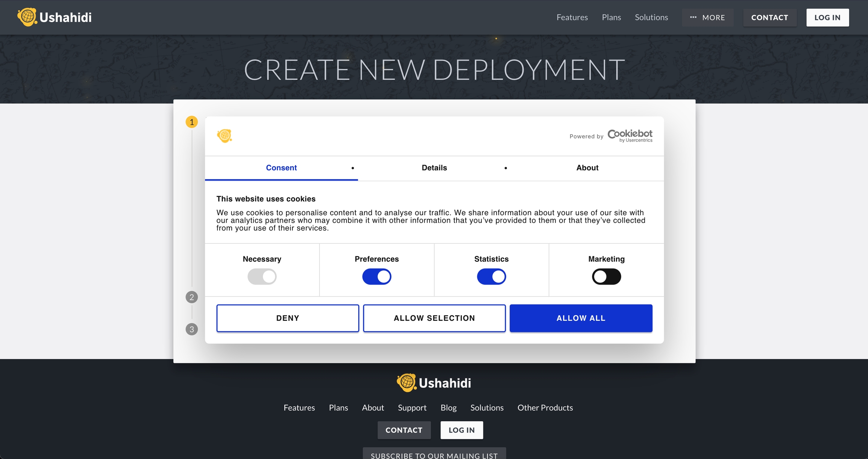Click the DENY button
This screenshot has width=868, height=459.
pos(287,318)
